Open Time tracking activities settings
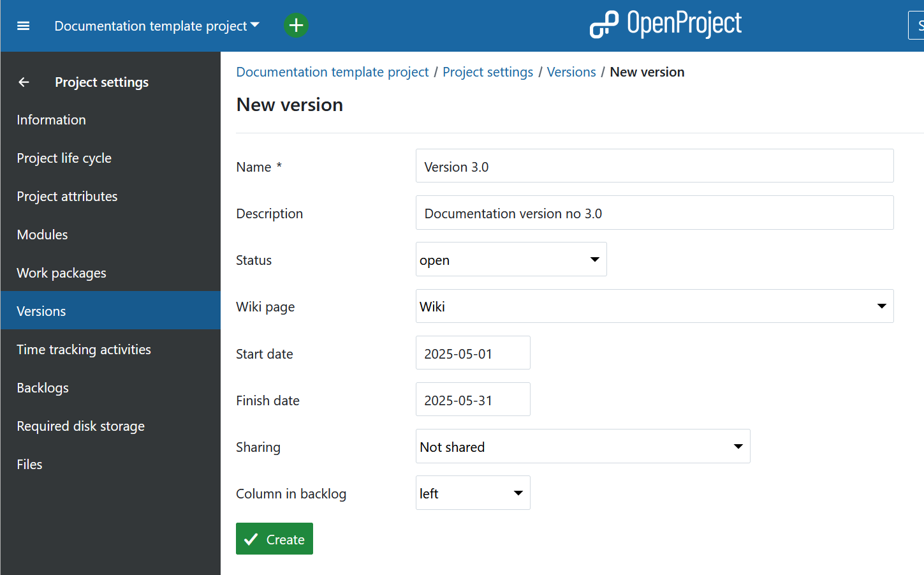The height and width of the screenshot is (575, 924). (110, 350)
